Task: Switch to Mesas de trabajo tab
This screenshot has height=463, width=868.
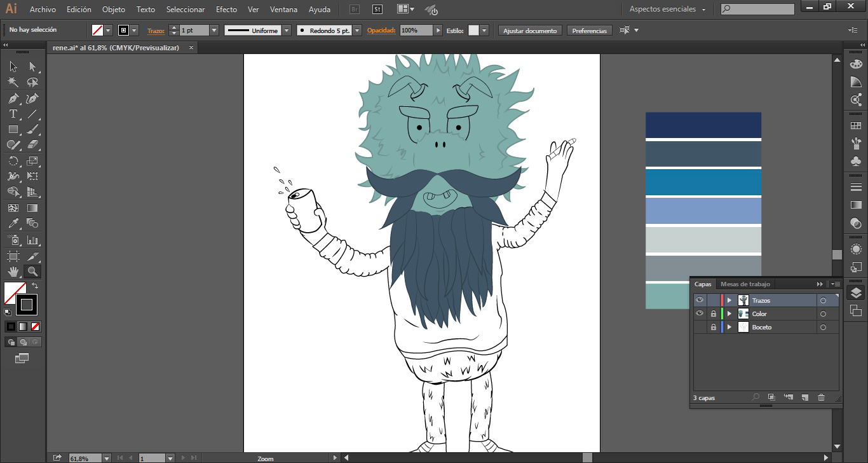Action: coord(745,284)
